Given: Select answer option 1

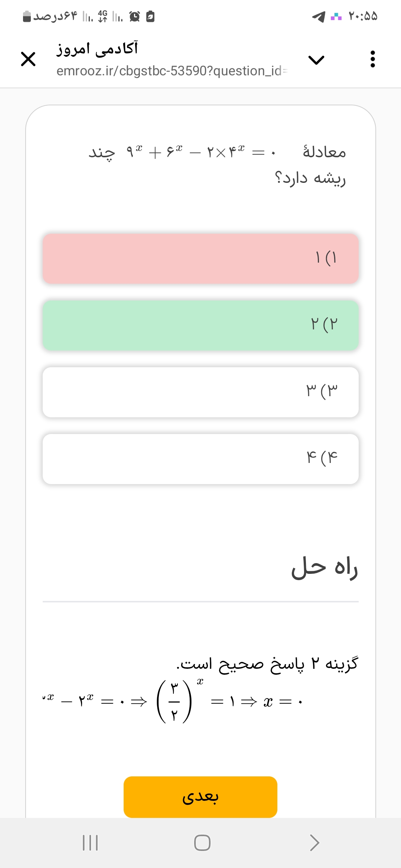Looking at the screenshot, I should (200, 259).
